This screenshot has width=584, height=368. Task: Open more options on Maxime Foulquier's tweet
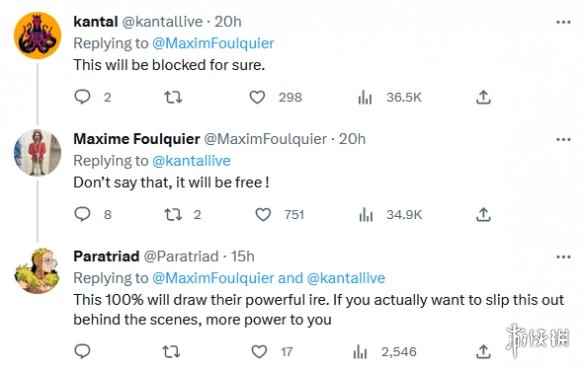pos(564,140)
